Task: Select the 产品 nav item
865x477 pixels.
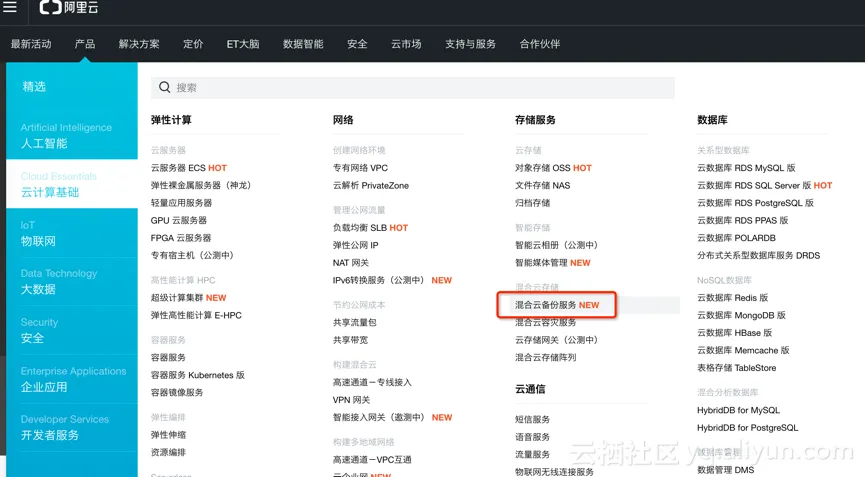Action: point(85,44)
